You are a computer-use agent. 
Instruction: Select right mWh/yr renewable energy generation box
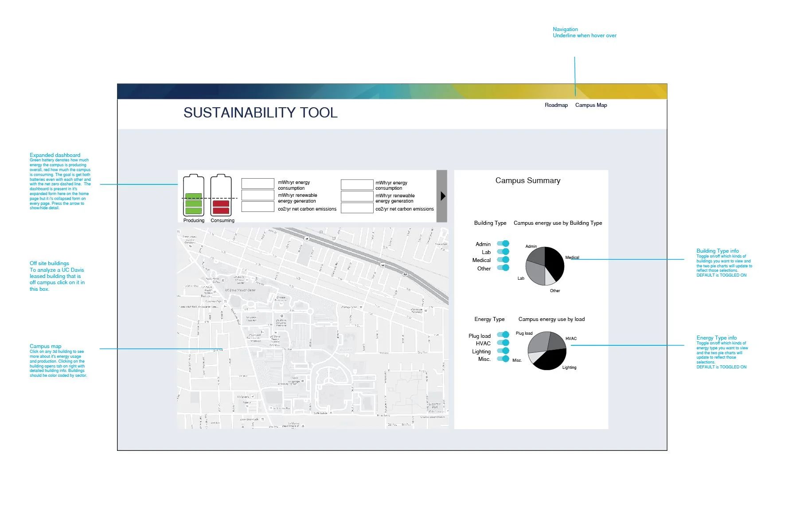(357, 196)
